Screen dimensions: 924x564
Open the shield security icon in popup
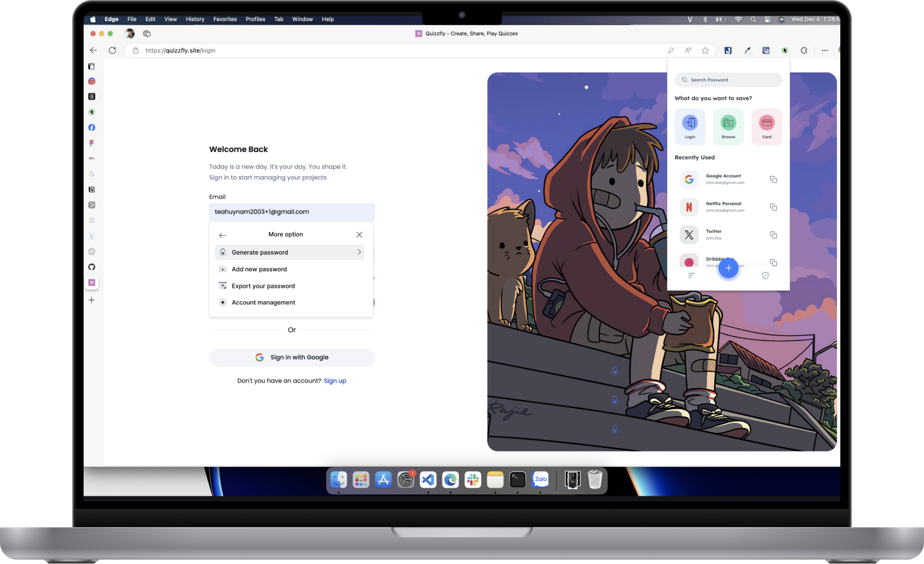pyautogui.click(x=765, y=275)
